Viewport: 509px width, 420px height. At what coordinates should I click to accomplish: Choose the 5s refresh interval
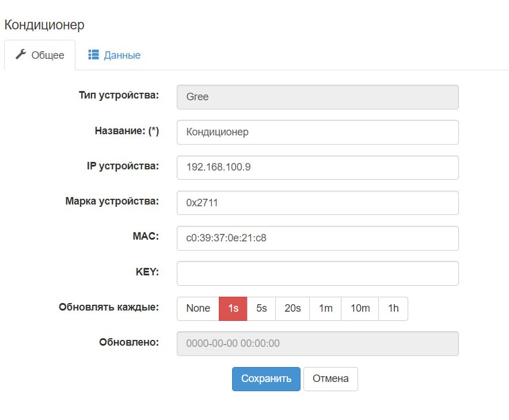(x=261, y=308)
